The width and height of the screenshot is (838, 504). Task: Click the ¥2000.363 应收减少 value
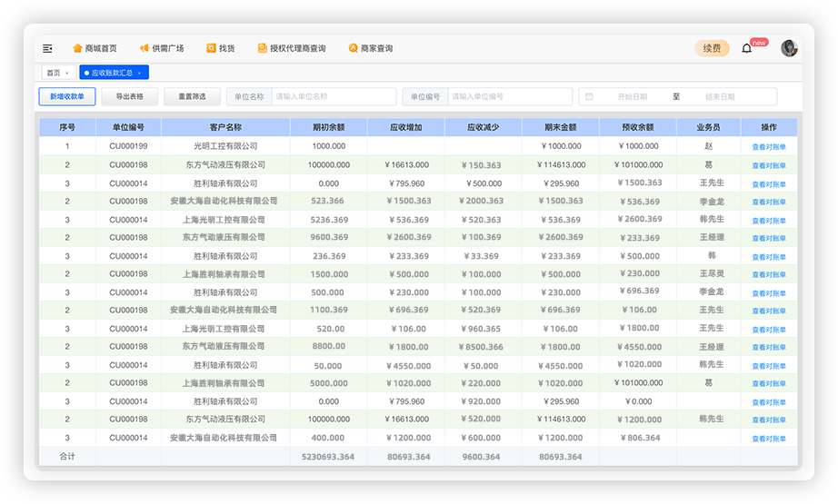481,202
